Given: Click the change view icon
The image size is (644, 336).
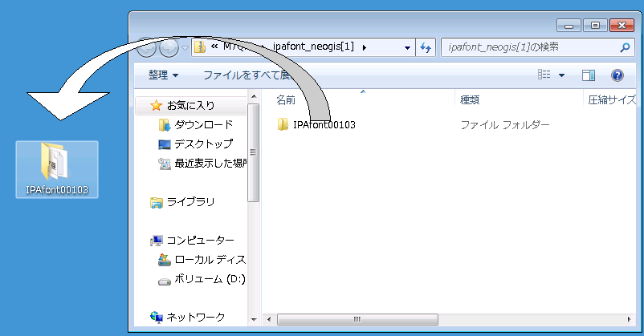Looking at the screenshot, I should click(544, 75).
